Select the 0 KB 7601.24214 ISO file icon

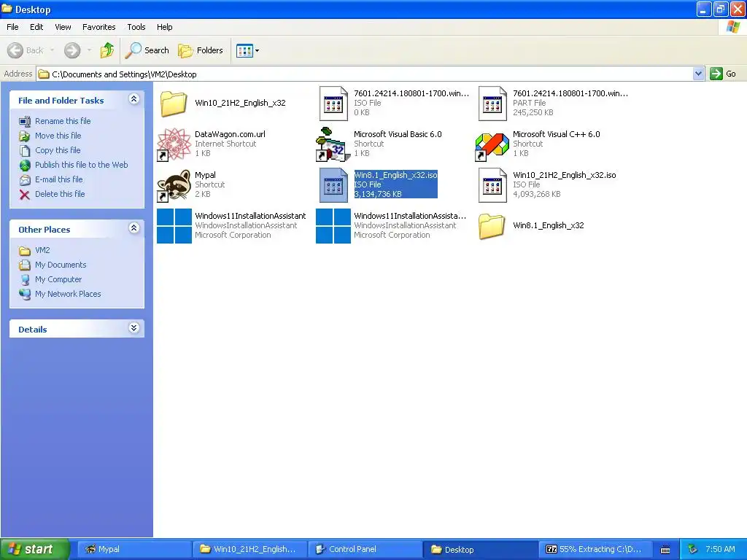333,104
